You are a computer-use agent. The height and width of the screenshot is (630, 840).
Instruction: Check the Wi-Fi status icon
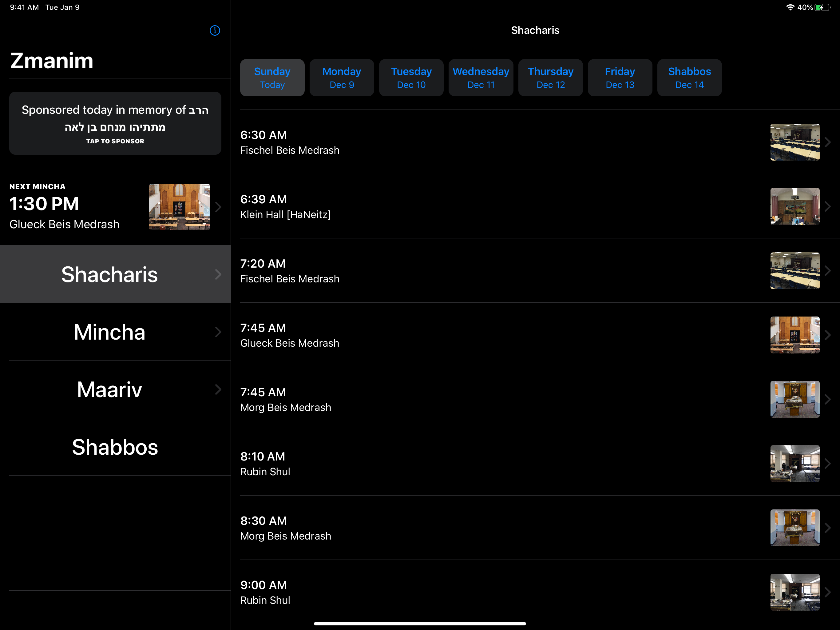coord(790,7)
